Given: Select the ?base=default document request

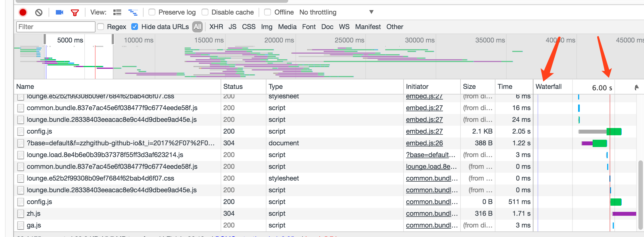Looking at the screenshot, I should tap(325, 143).
